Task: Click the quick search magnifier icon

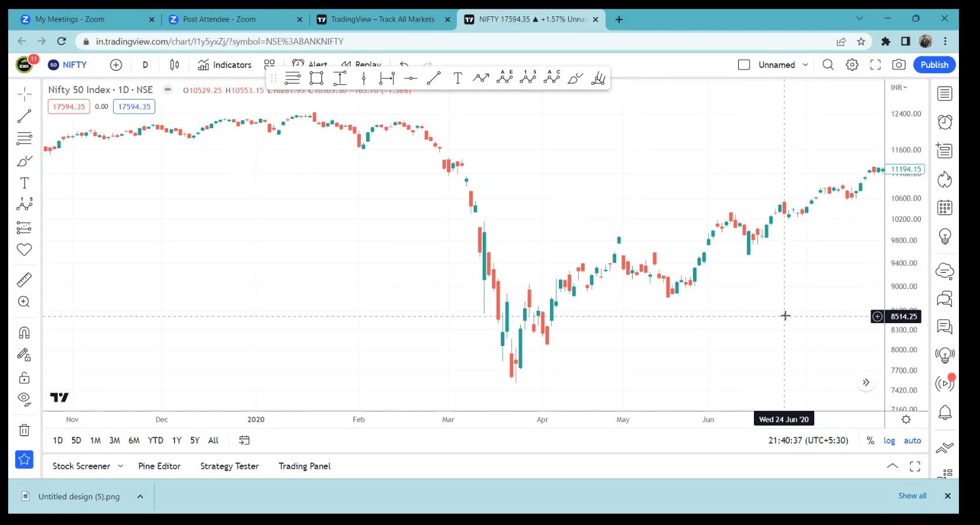Action: pyautogui.click(x=828, y=65)
